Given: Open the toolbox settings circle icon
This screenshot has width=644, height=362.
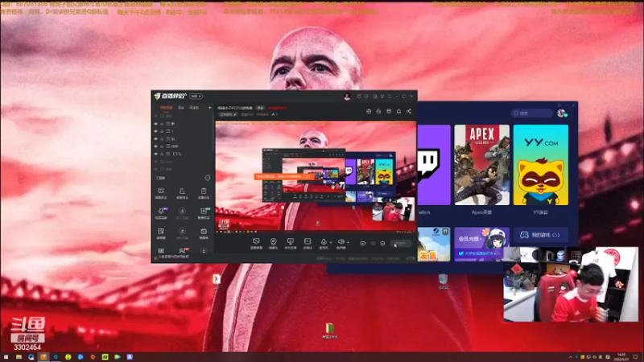Looking at the screenshot, I should [x=208, y=178].
